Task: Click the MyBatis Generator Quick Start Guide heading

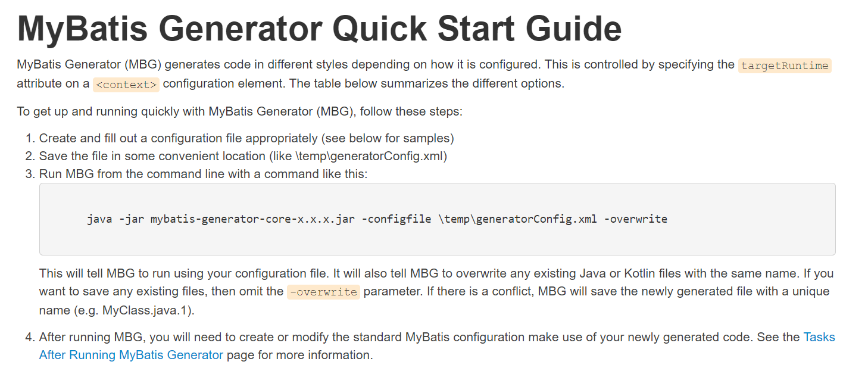Action: [319, 27]
